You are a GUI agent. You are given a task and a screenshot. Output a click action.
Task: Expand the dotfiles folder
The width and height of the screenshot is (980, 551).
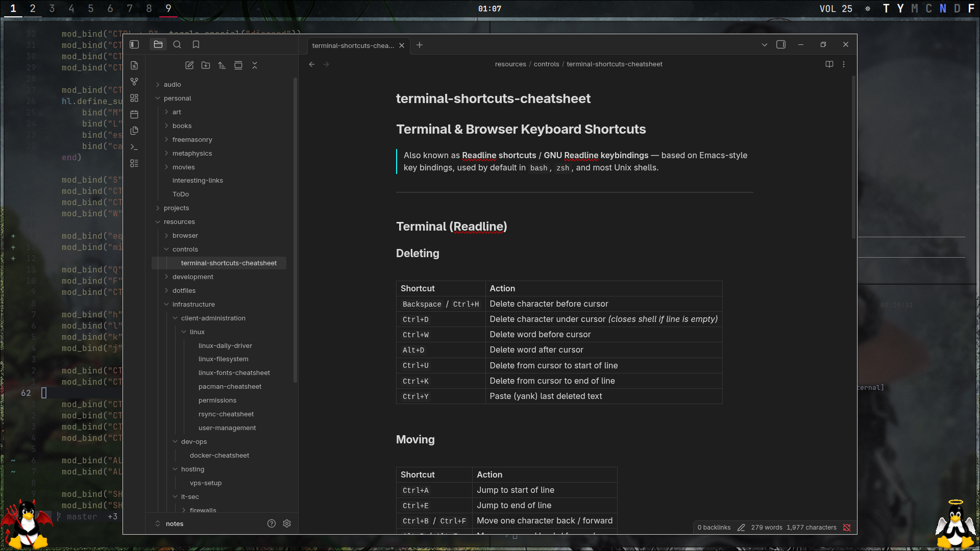[184, 291]
